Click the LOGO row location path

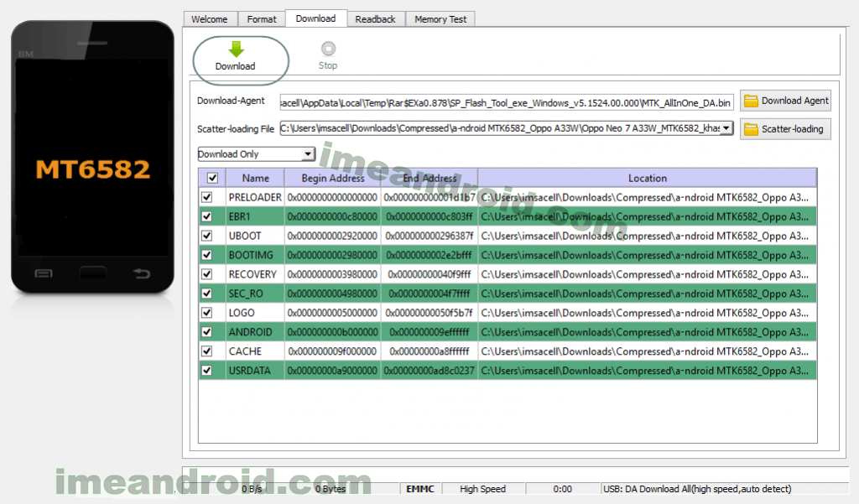tap(647, 313)
